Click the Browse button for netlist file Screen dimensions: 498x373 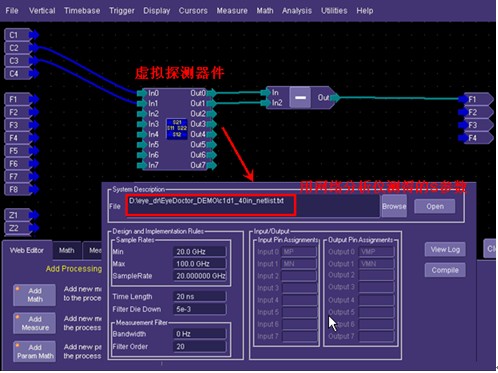pyautogui.click(x=394, y=206)
